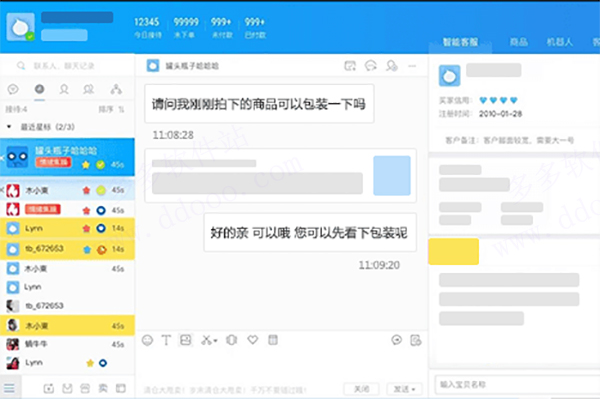The width and height of the screenshot is (600, 399).
Task: Click the 排序 sort control in contact list
Action: [111, 109]
